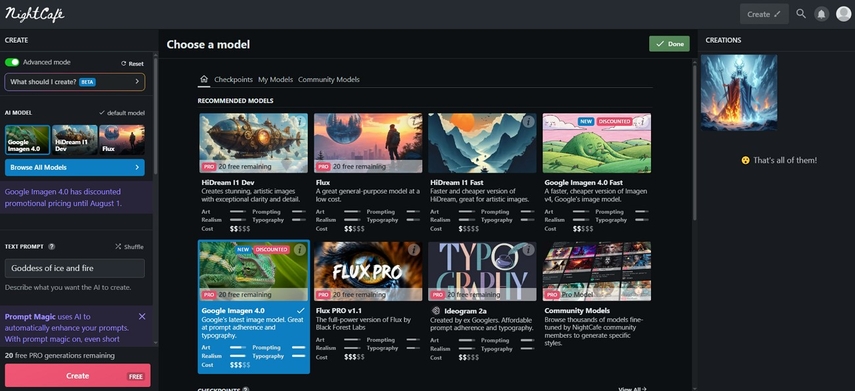
Task: Dismiss the Prompt Magic tip with X
Action: [142, 316]
